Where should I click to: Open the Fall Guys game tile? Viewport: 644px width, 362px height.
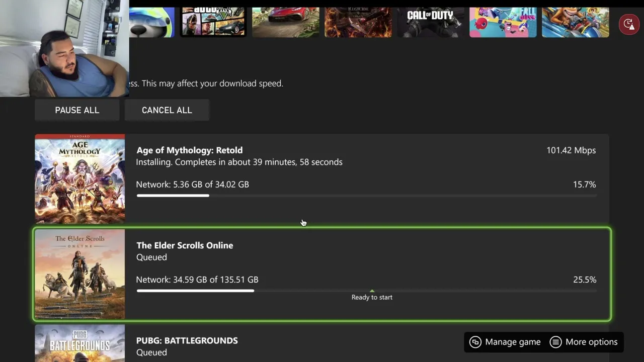503,22
